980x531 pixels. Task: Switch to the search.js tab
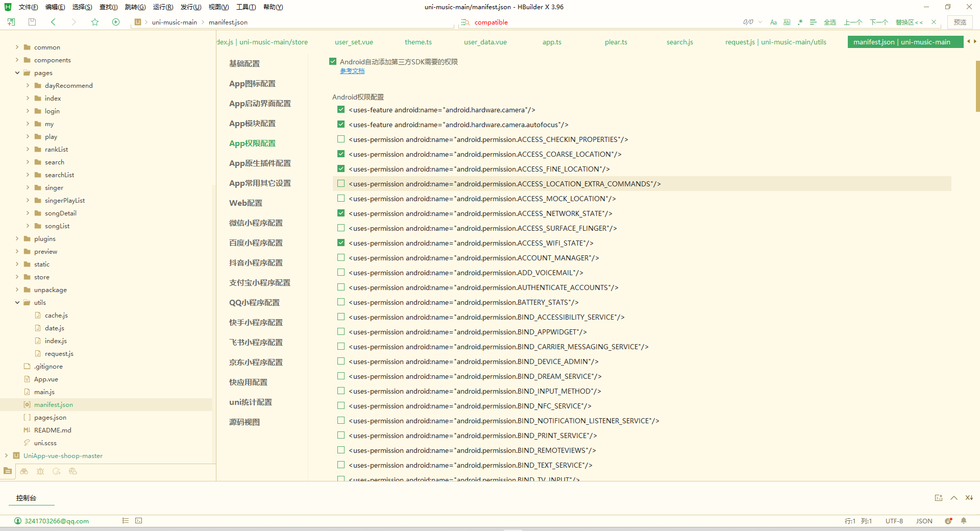679,42
